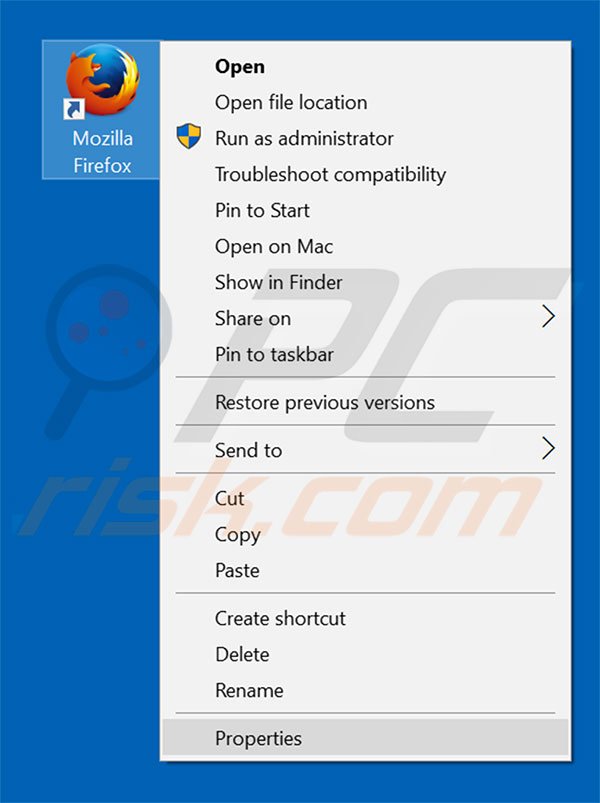Image resolution: width=600 pixels, height=803 pixels.
Task: Expand the Send to submenu arrow
Action: (x=548, y=449)
